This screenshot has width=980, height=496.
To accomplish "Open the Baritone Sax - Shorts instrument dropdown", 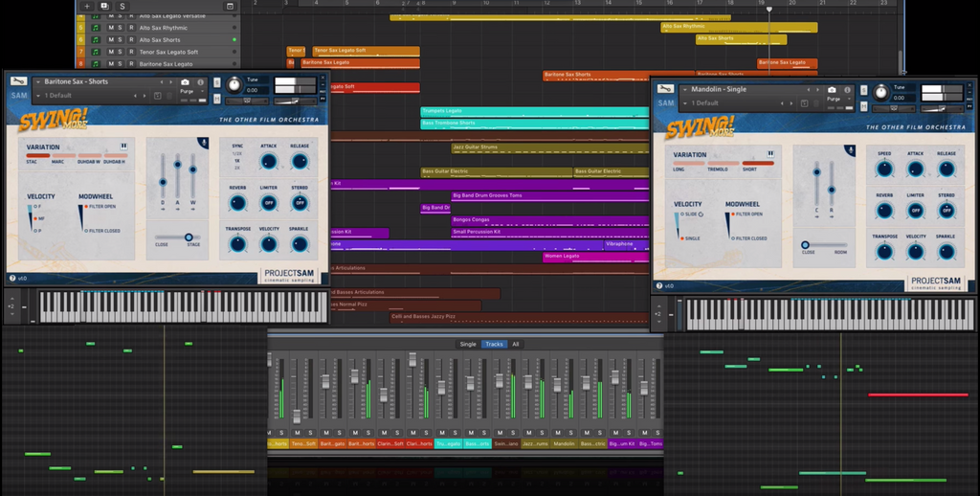I will pos(38,82).
